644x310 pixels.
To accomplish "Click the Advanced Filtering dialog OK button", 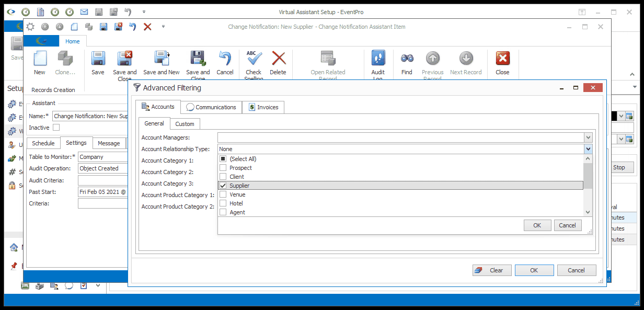I will 534,270.
